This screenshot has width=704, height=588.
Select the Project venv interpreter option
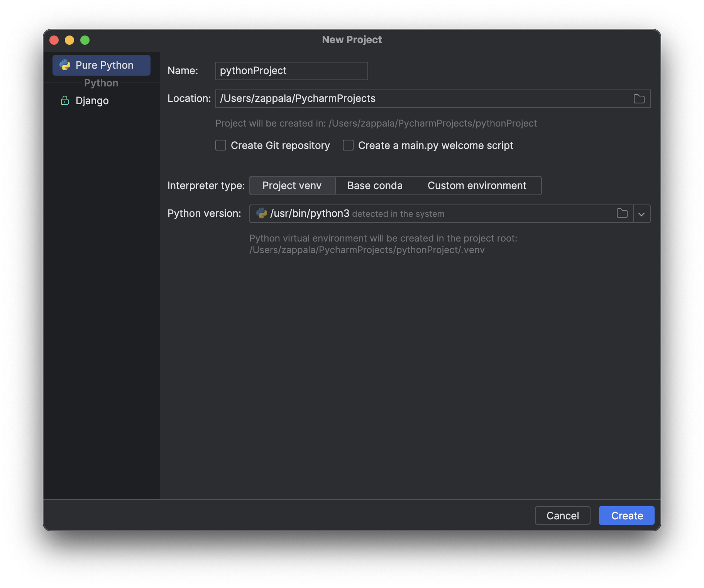292,186
